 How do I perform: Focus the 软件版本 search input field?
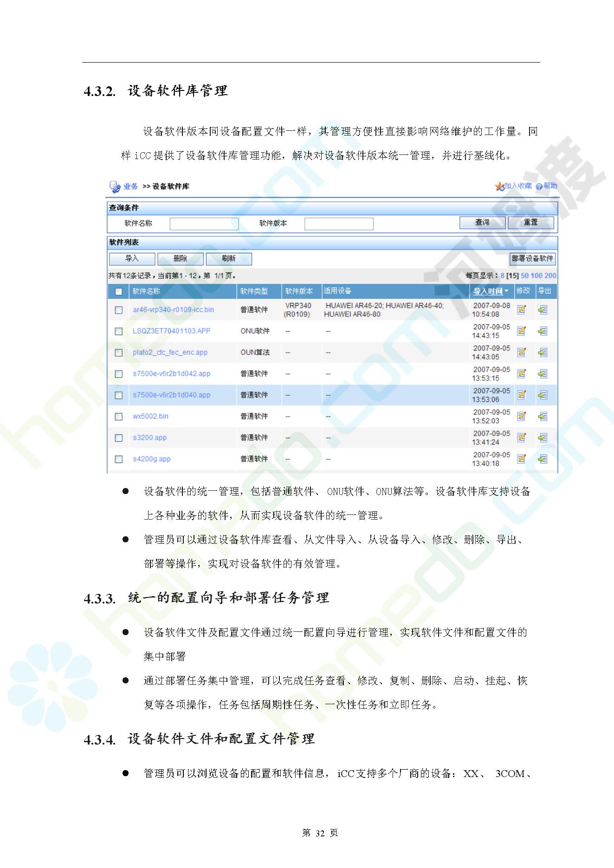pyautogui.click(x=339, y=224)
